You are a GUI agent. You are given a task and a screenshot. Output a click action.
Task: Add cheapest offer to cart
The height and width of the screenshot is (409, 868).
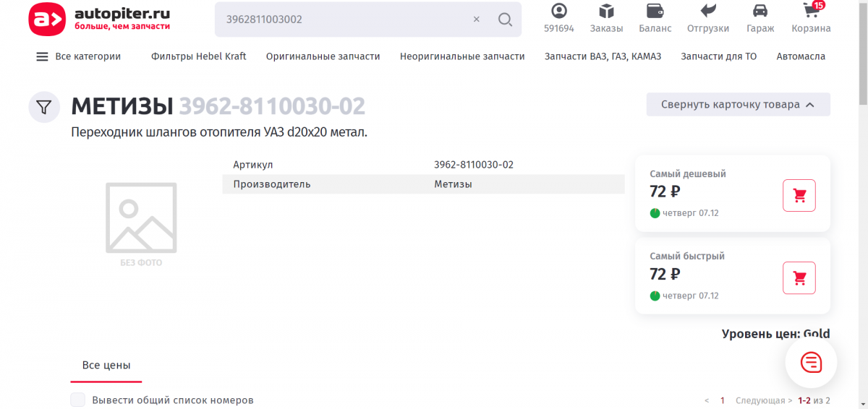point(799,196)
